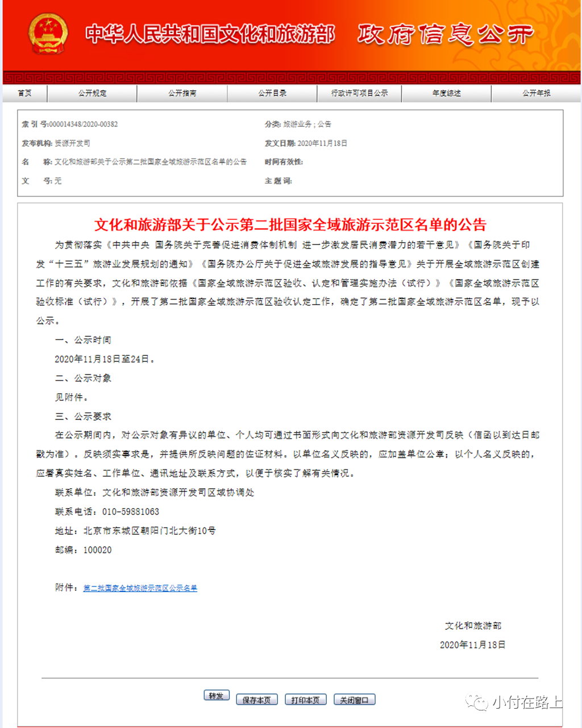Select the 公开指南 navigation tab

182,93
